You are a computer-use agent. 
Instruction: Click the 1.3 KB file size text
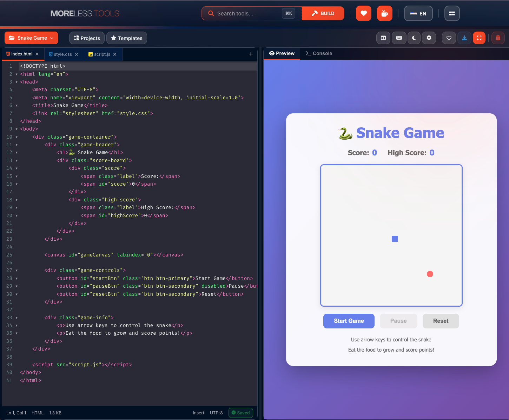(55, 413)
